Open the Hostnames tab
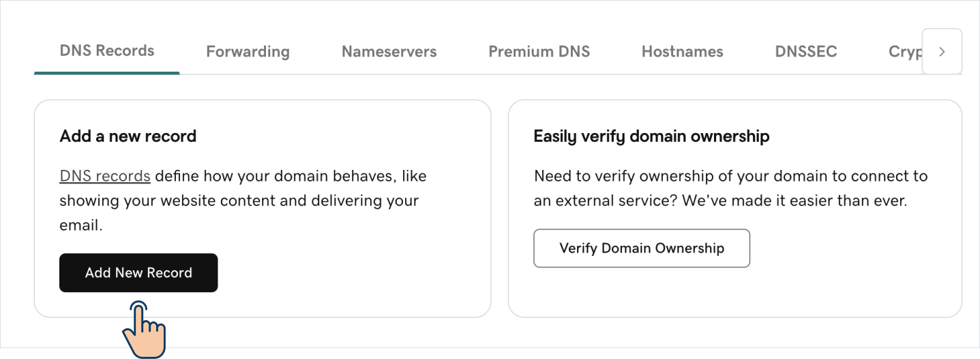This screenshot has width=980, height=359. 682,51
